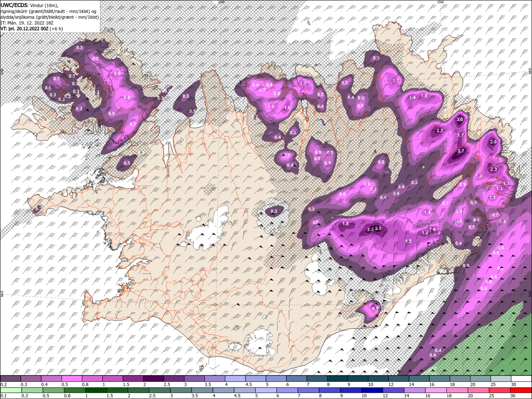The height and width of the screenshot is (399, 532).
Task: Select lower legend swatch between 1 and 1.5
Action: [x=96, y=390]
